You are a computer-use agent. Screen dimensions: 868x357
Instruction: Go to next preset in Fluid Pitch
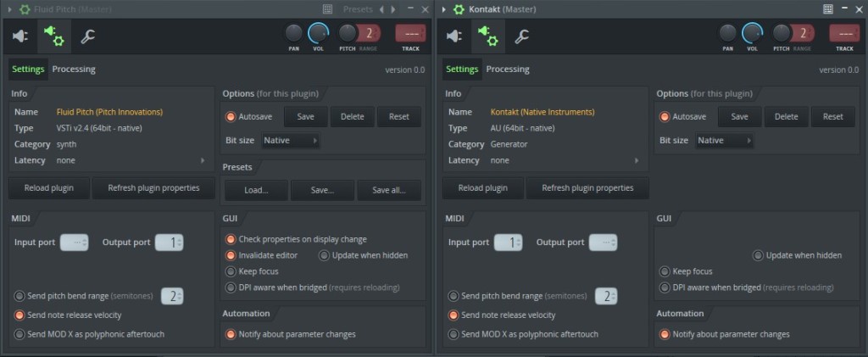click(393, 9)
